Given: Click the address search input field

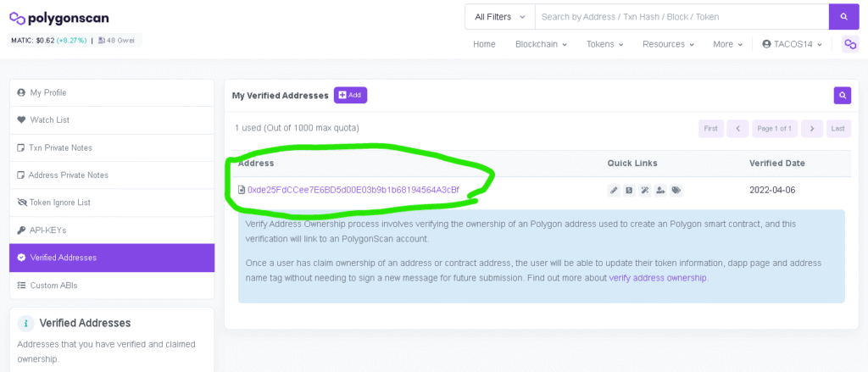Looking at the screenshot, I should 681,17.
